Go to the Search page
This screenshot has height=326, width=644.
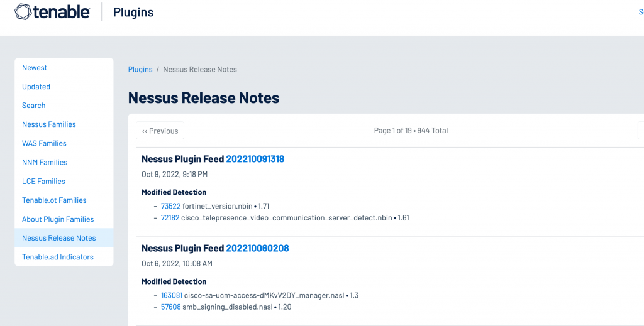tap(34, 106)
